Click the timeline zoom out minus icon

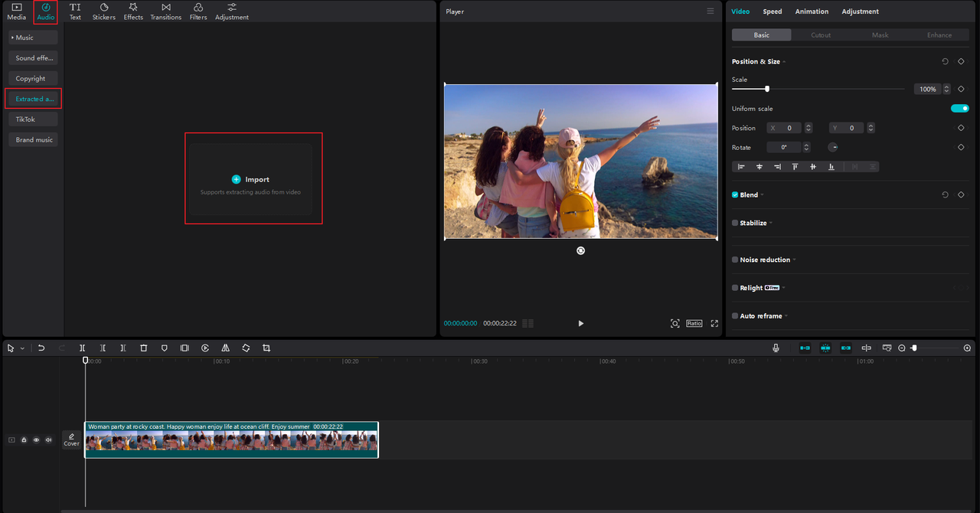pos(902,348)
